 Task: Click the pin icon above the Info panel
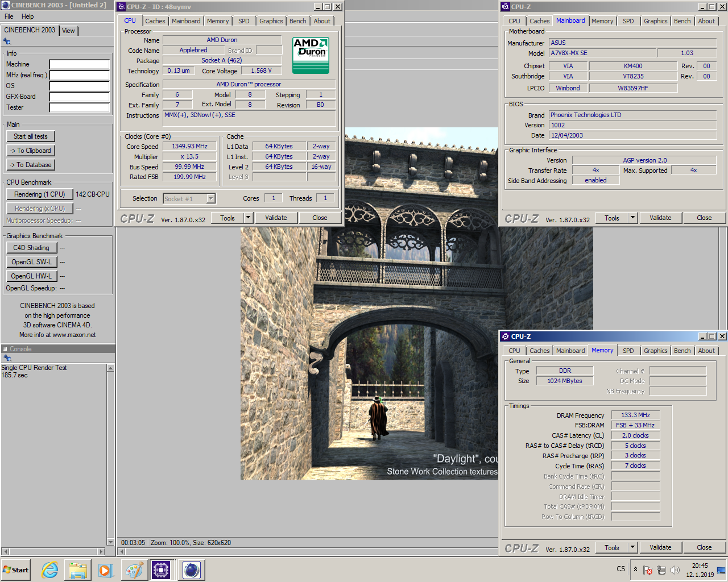(7, 41)
